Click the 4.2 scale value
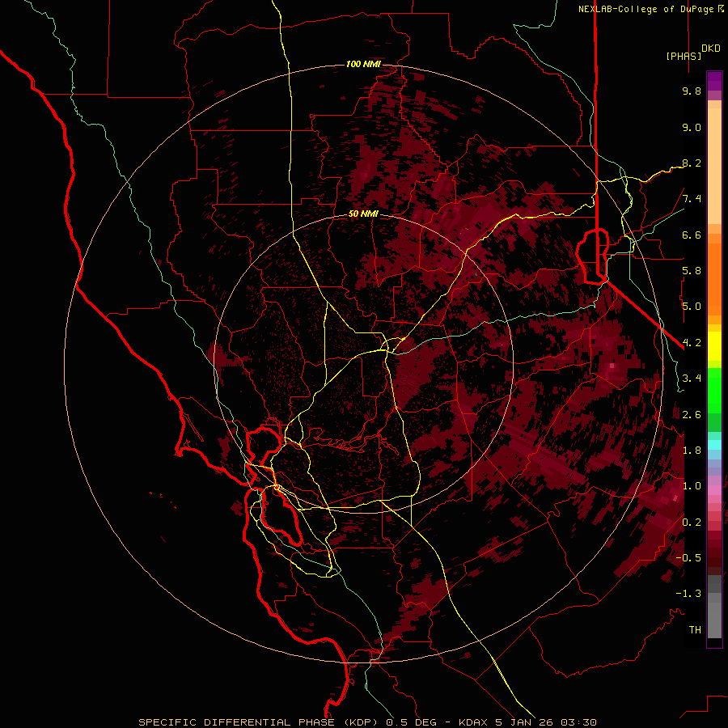Viewport: 728px width, 728px height. 692,343
